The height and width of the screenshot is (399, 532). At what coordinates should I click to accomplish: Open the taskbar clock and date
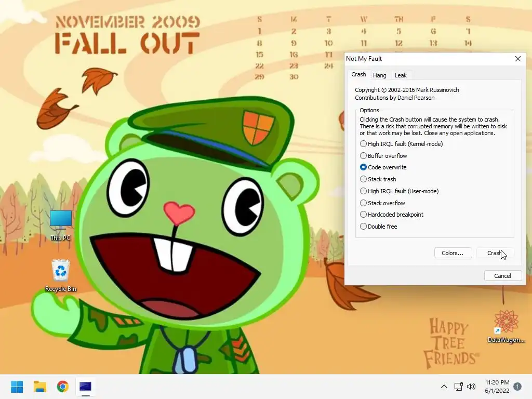pyautogui.click(x=497, y=387)
